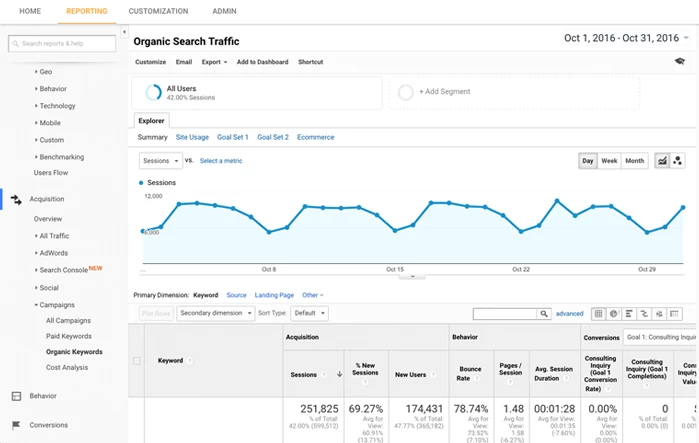
Task: Click the Behavior sidebar icon
Action: click(16, 396)
